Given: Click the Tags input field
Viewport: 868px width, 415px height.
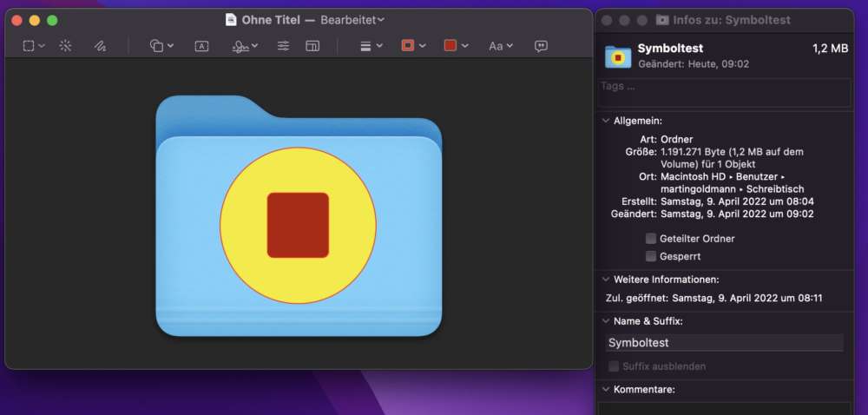Looking at the screenshot, I should pos(725,92).
